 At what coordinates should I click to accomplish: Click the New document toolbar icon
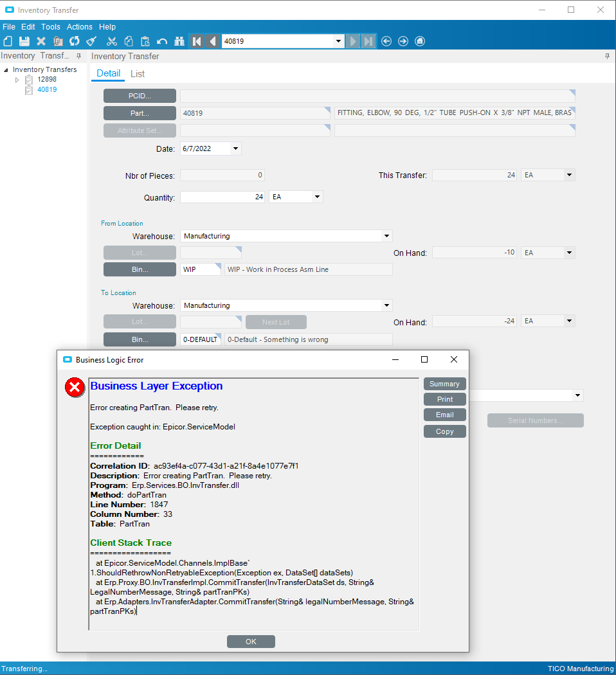8,41
